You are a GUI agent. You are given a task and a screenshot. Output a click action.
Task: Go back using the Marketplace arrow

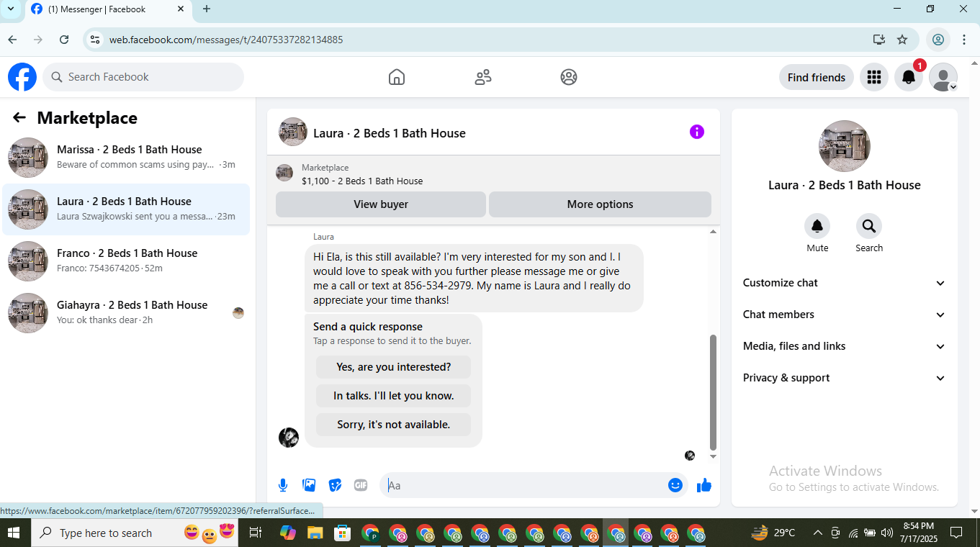click(x=19, y=118)
